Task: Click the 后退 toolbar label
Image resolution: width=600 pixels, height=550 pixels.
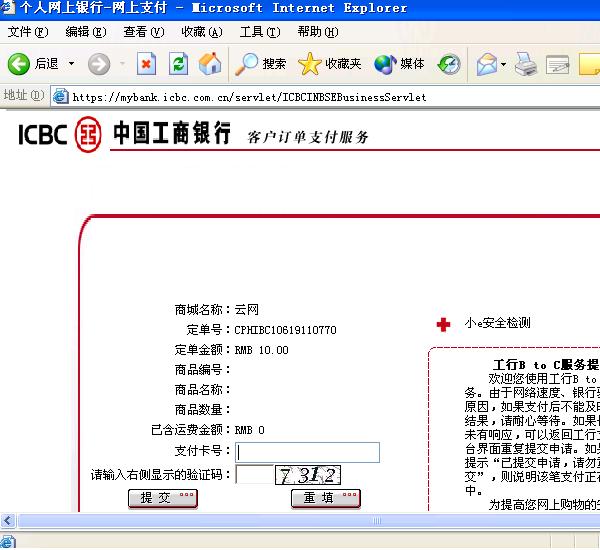Action: click(x=47, y=64)
